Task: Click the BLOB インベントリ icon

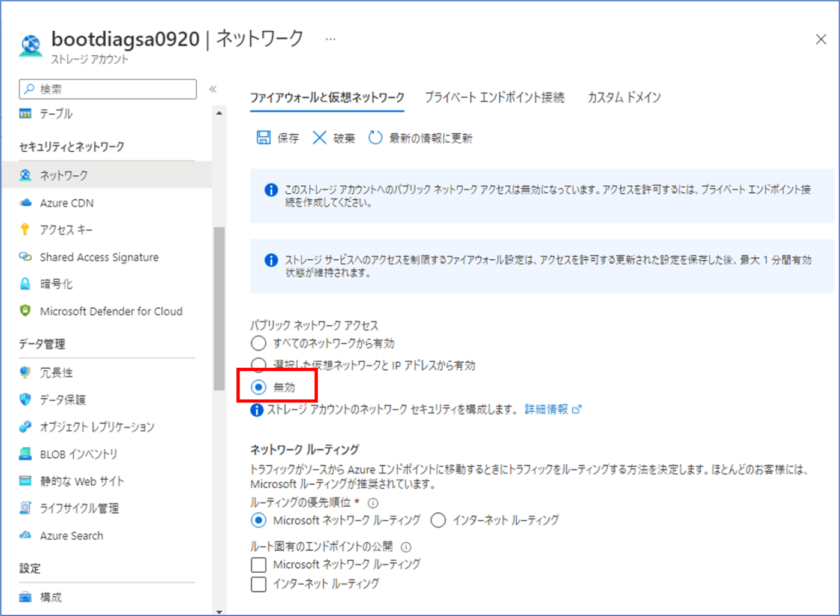Action: tap(25, 454)
